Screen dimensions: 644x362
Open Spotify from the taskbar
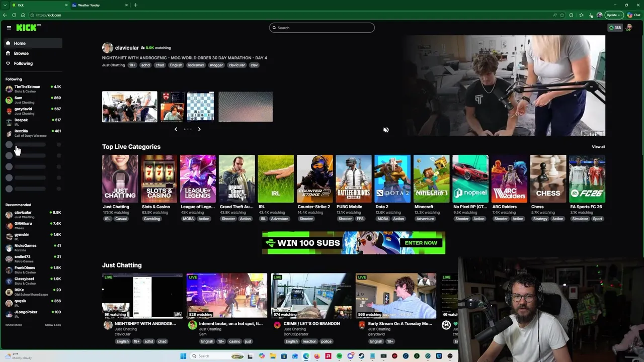pos(339,356)
